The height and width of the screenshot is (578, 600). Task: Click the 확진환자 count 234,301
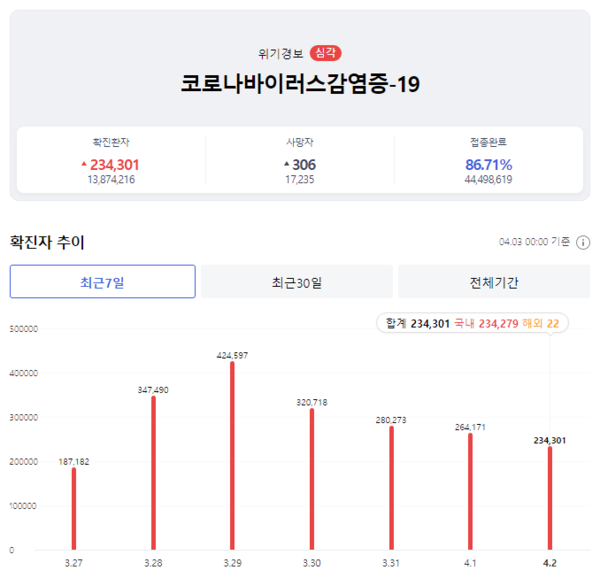click(114, 165)
